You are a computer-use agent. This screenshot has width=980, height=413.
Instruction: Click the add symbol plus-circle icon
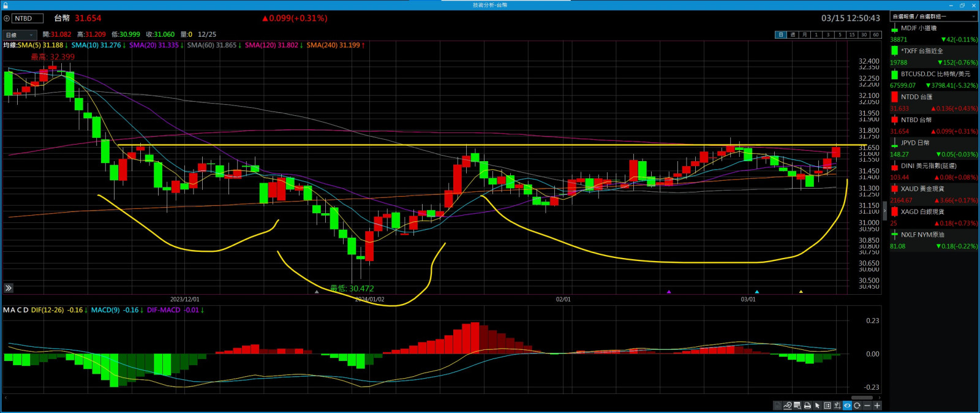click(x=7, y=18)
